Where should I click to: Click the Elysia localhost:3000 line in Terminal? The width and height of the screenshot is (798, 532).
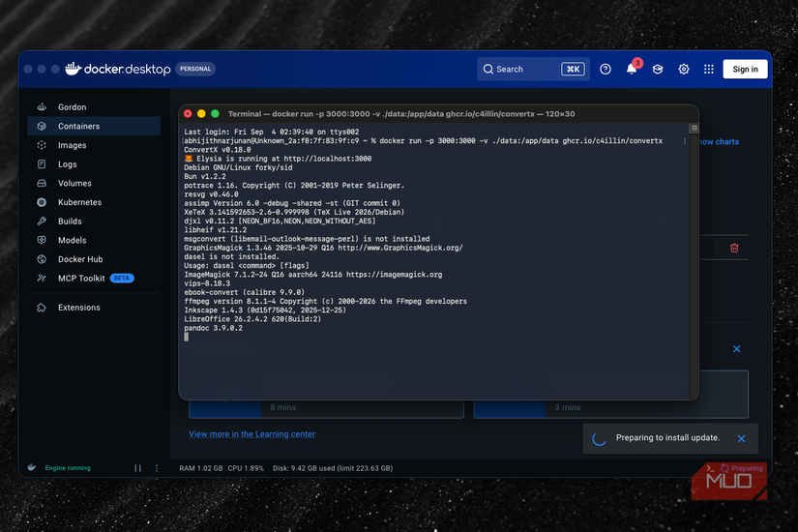[x=278, y=159]
